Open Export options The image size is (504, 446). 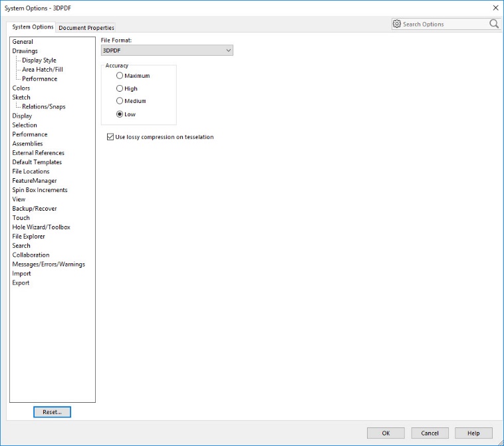pos(21,283)
